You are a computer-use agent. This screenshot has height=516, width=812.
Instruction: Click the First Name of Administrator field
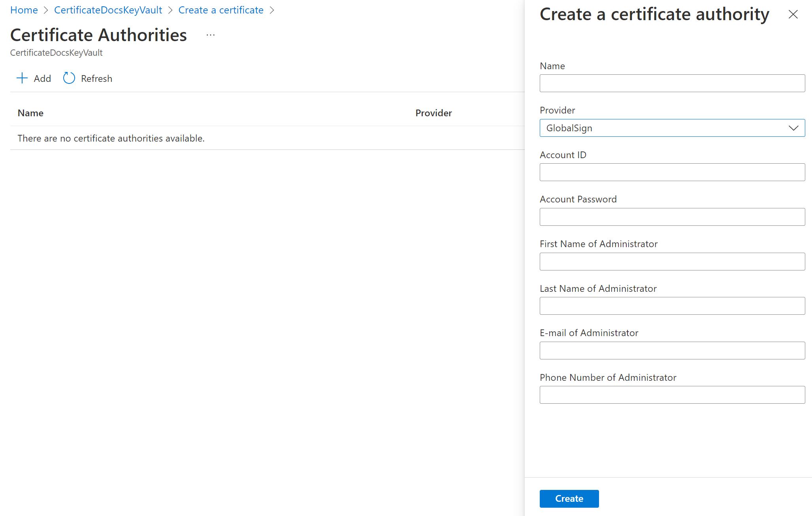pos(673,261)
